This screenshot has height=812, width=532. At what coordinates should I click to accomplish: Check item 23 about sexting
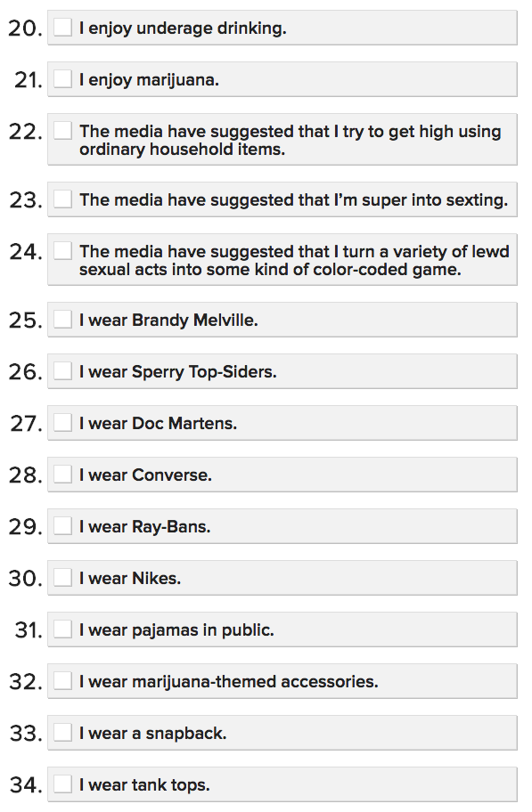61,199
